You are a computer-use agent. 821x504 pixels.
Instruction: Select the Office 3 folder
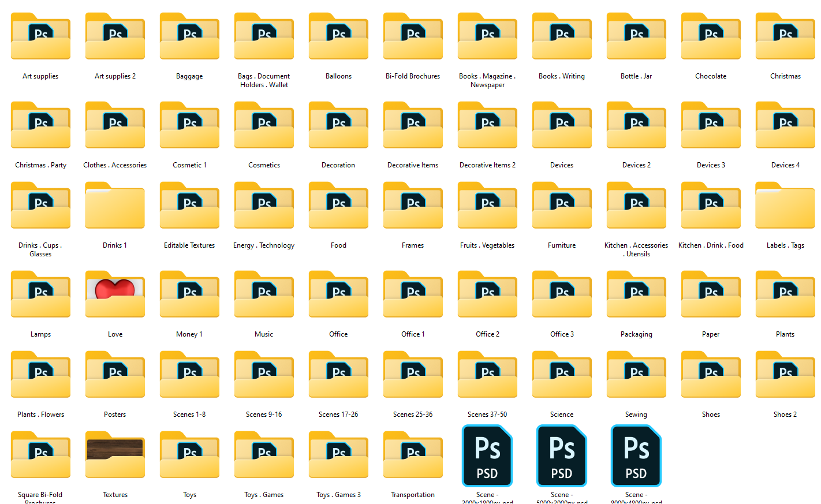tap(562, 294)
